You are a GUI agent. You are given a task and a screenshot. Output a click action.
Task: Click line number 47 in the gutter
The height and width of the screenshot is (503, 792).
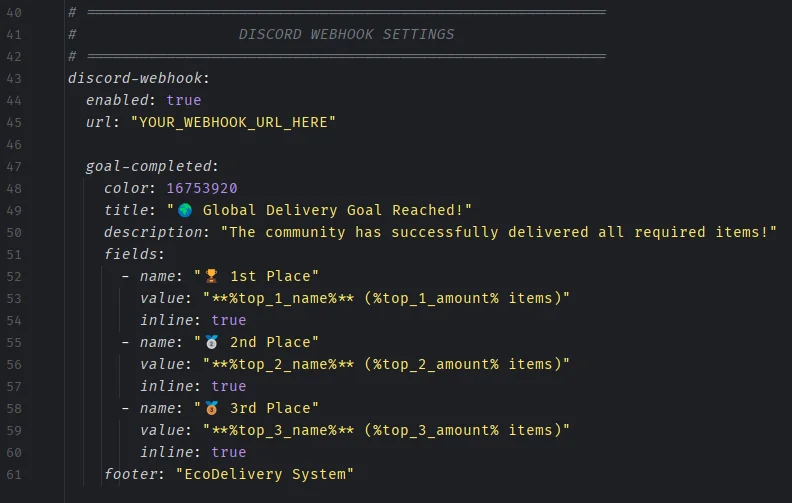point(14,167)
